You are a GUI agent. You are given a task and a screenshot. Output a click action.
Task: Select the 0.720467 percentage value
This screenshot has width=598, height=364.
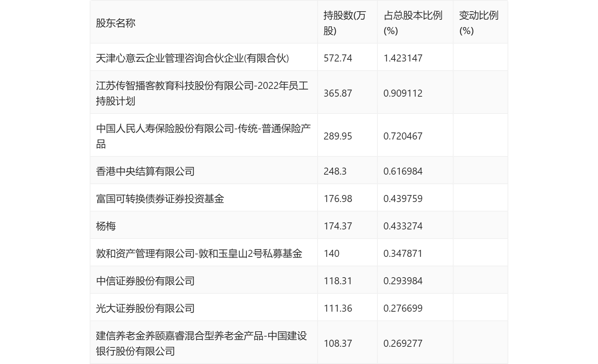(403, 136)
